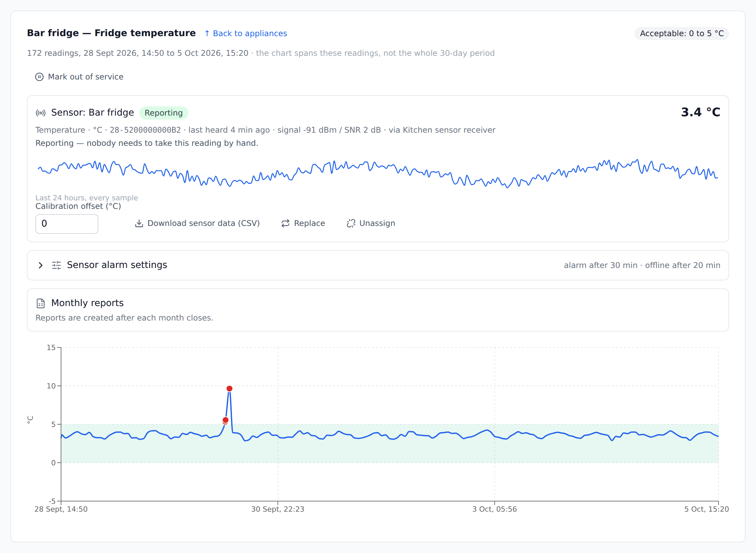This screenshot has height=553, width=756.
Task: Click the x-axis label 30 Sept, 22:23
Action: (278, 509)
